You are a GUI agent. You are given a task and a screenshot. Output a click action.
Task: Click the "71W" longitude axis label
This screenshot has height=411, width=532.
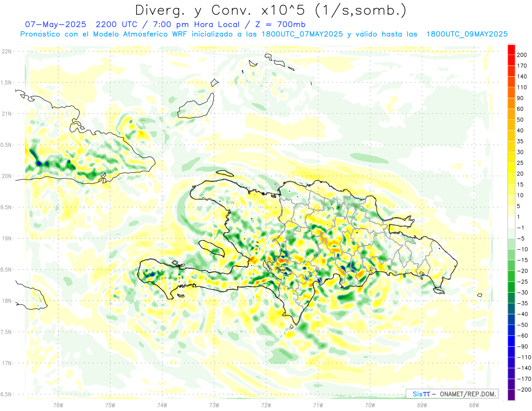pos(318,405)
